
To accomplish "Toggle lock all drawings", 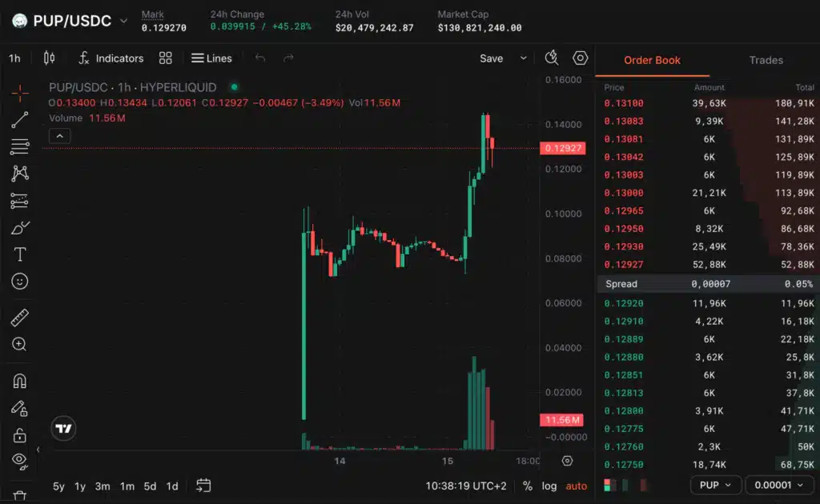I will point(20,435).
